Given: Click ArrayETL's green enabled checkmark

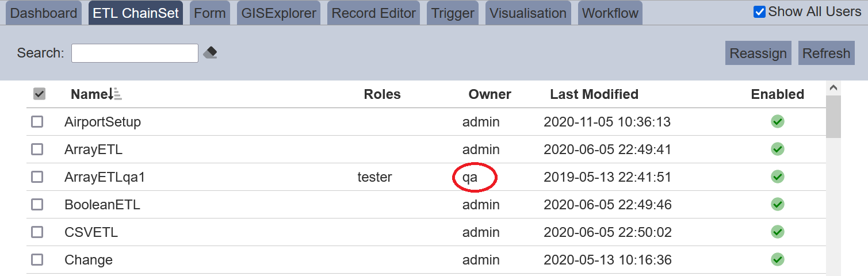Looking at the screenshot, I should point(778,149).
